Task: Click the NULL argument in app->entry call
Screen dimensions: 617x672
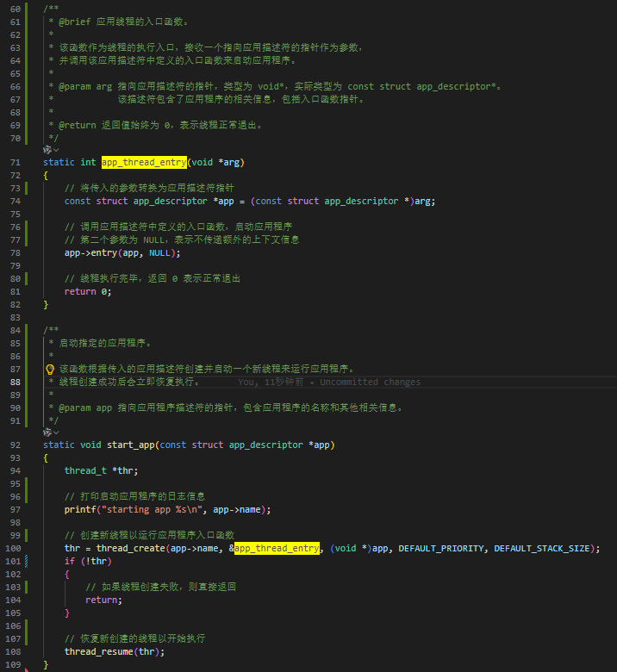Action: tap(159, 252)
